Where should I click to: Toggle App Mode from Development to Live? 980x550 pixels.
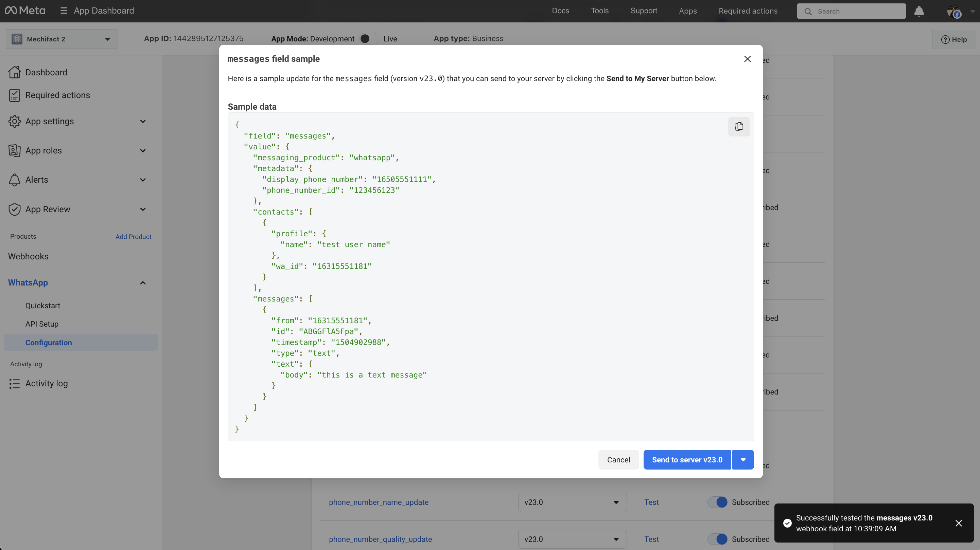click(x=368, y=39)
